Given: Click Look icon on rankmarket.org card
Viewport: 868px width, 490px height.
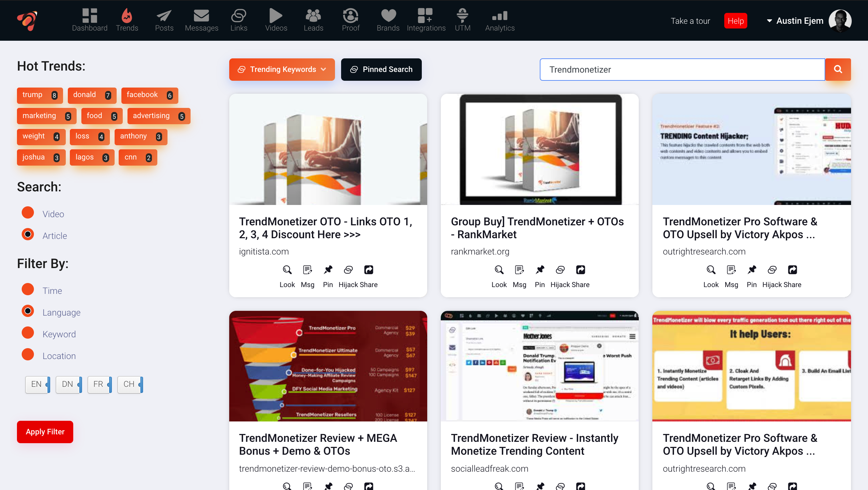Looking at the screenshot, I should coord(499,270).
